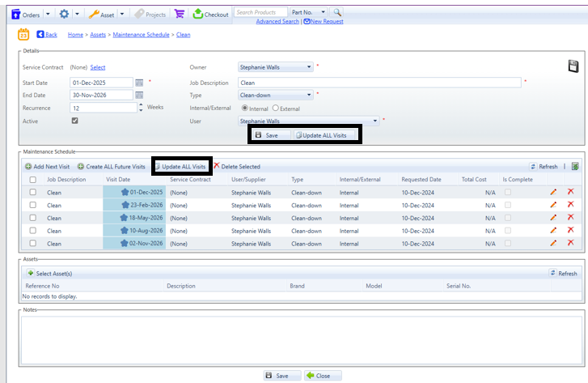Edit the 10-Aug-2026 visit with pencil icon

553,230
